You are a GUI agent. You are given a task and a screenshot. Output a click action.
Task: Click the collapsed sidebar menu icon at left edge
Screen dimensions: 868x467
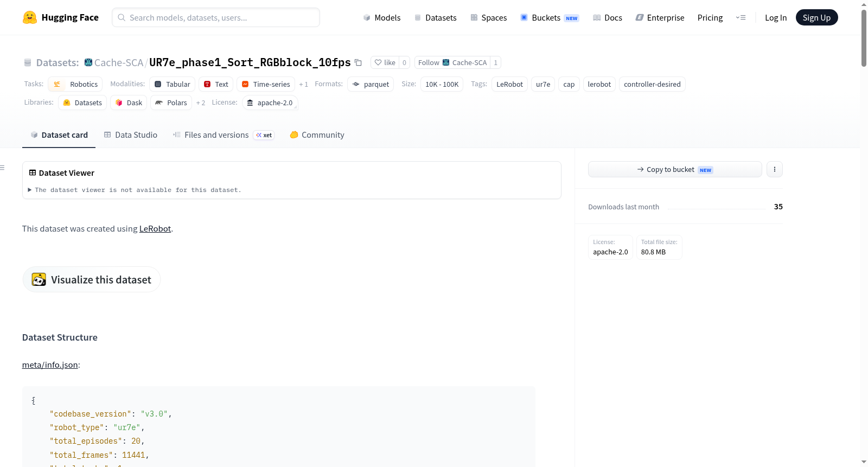(2, 168)
